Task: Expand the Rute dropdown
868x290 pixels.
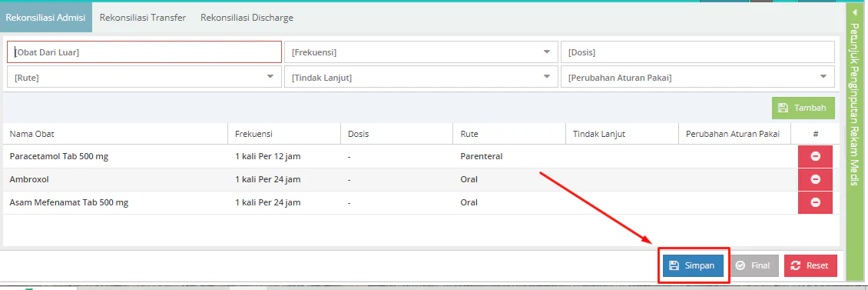Action: click(x=144, y=77)
